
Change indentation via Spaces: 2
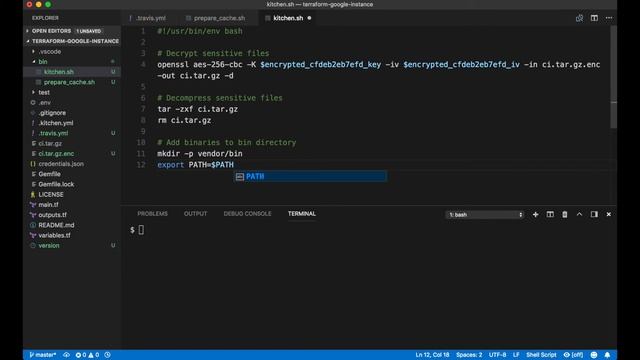point(469,355)
